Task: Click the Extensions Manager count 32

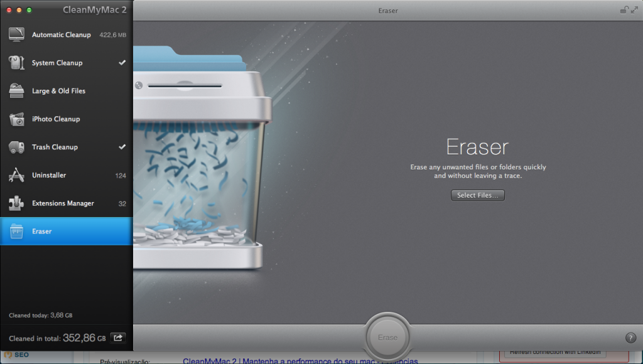Action: [122, 204]
